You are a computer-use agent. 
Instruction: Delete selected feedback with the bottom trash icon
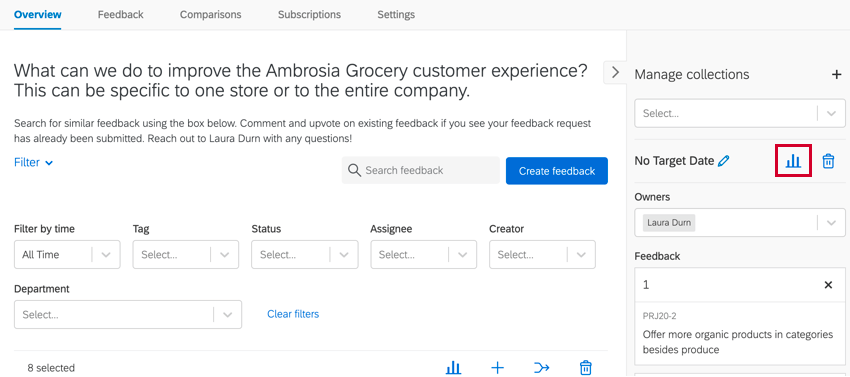585,368
